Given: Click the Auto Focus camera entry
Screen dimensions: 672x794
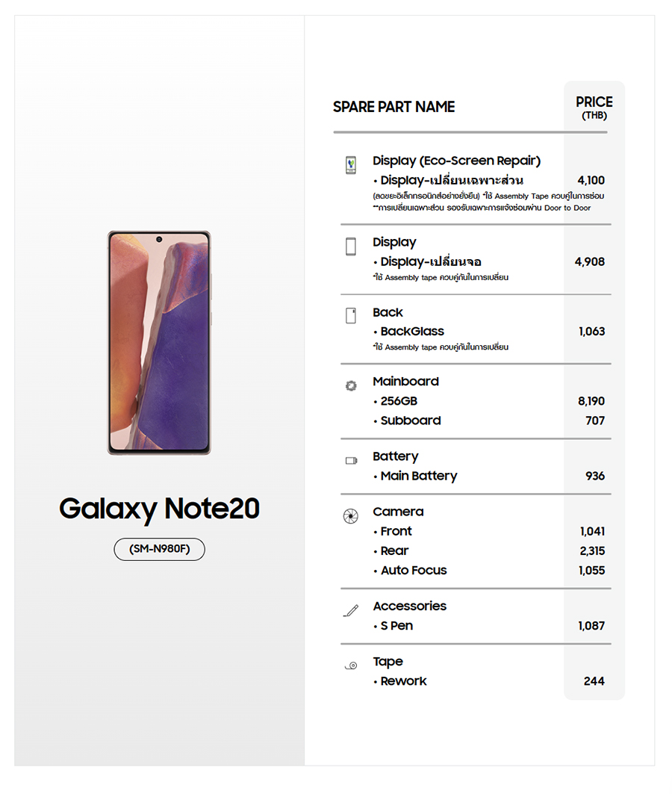Looking at the screenshot, I should 414,571.
